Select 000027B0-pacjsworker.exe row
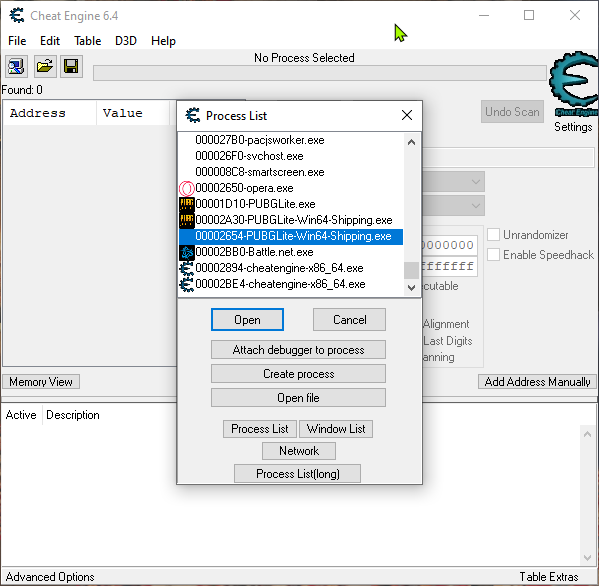 pyautogui.click(x=291, y=140)
